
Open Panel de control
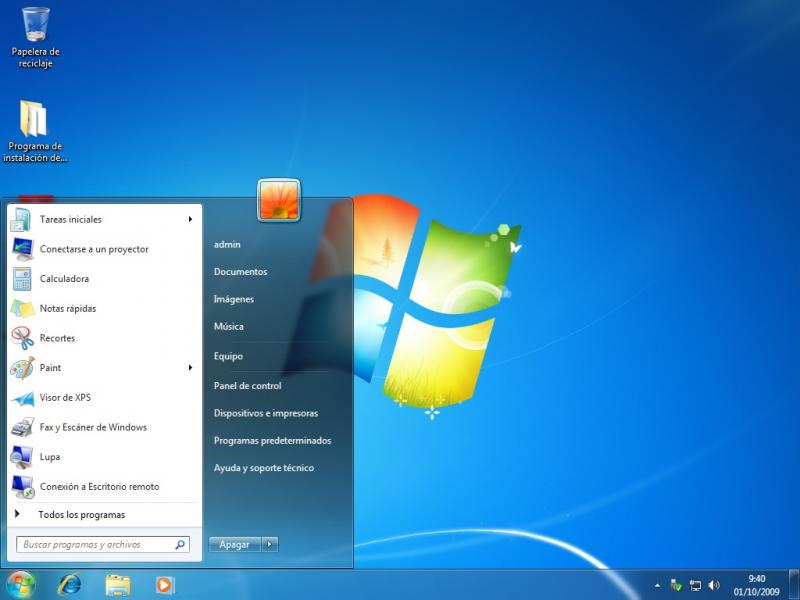click(247, 386)
